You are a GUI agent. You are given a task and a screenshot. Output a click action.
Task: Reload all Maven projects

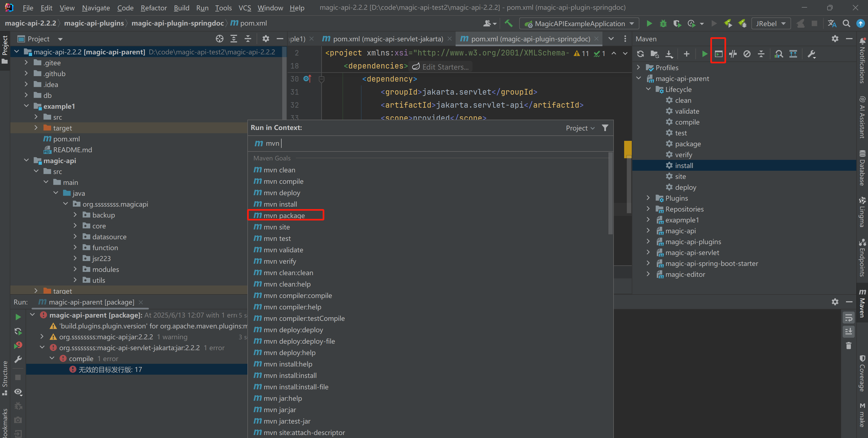pyautogui.click(x=640, y=54)
